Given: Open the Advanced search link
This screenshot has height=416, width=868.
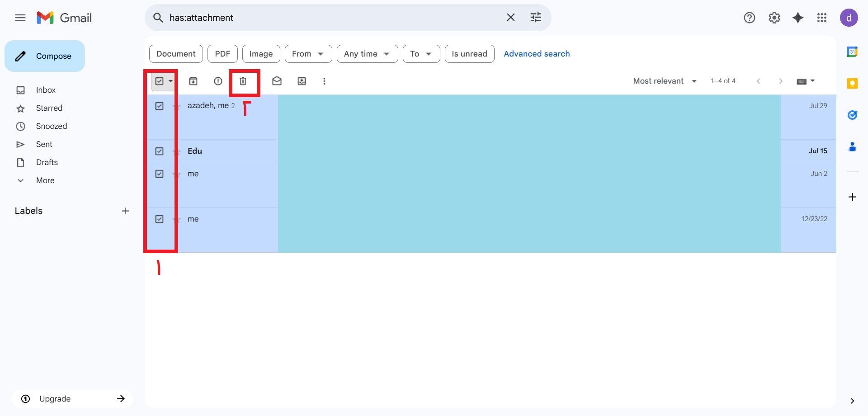Looking at the screenshot, I should [x=537, y=54].
